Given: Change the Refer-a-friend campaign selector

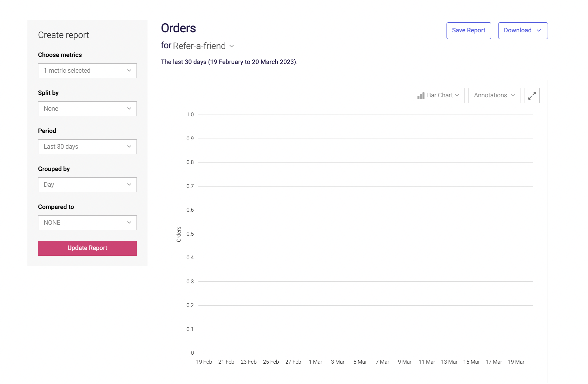Looking at the screenshot, I should [203, 46].
